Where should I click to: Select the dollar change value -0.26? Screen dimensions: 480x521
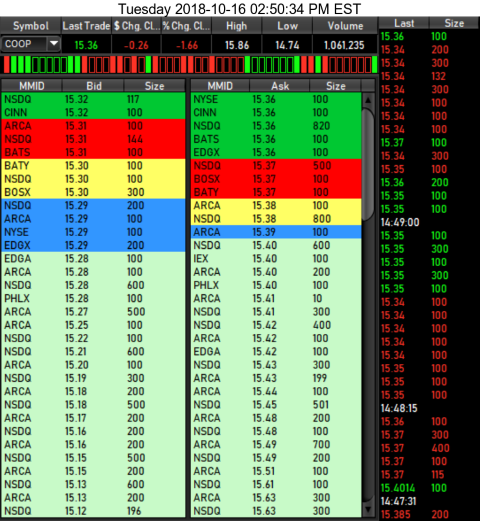[x=136, y=45]
